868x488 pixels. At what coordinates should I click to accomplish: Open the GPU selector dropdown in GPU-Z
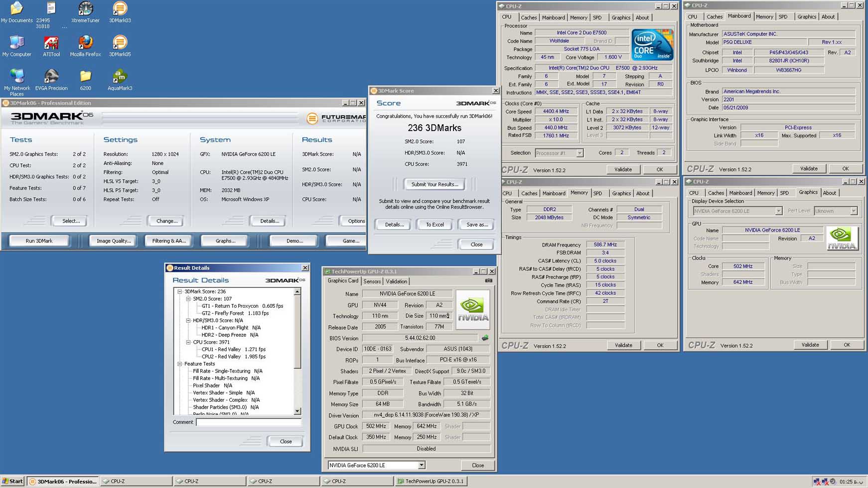(421, 465)
